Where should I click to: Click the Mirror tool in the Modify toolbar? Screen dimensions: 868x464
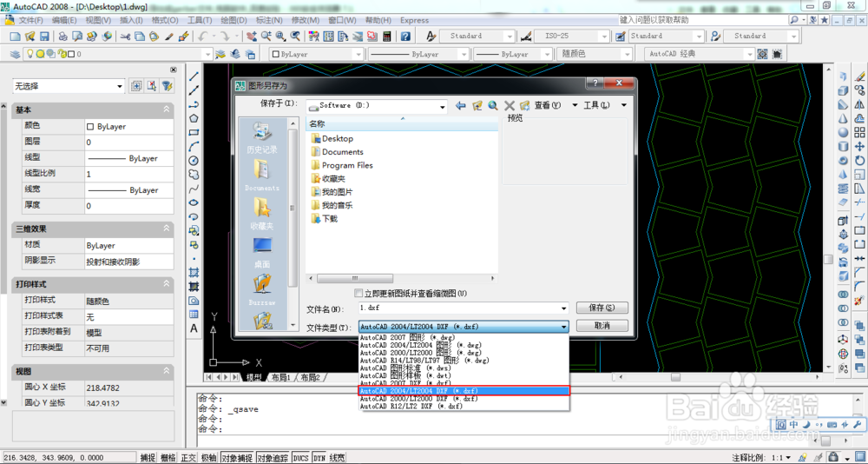(x=859, y=103)
